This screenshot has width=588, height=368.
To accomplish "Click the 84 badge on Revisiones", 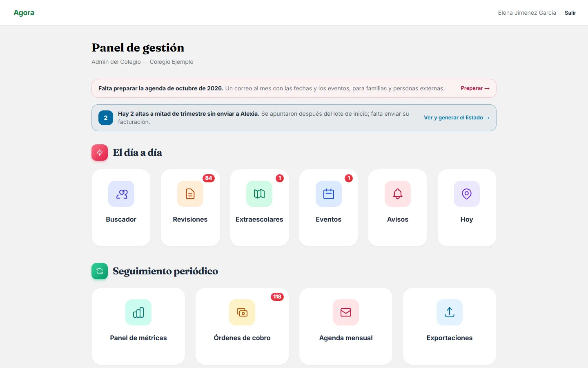I will tap(209, 178).
